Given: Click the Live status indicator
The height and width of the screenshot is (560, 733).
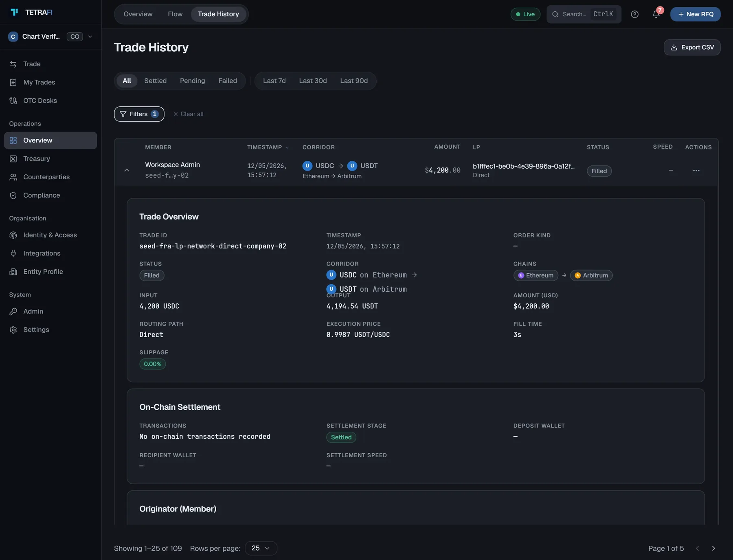Looking at the screenshot, I should tap(525, 14).
